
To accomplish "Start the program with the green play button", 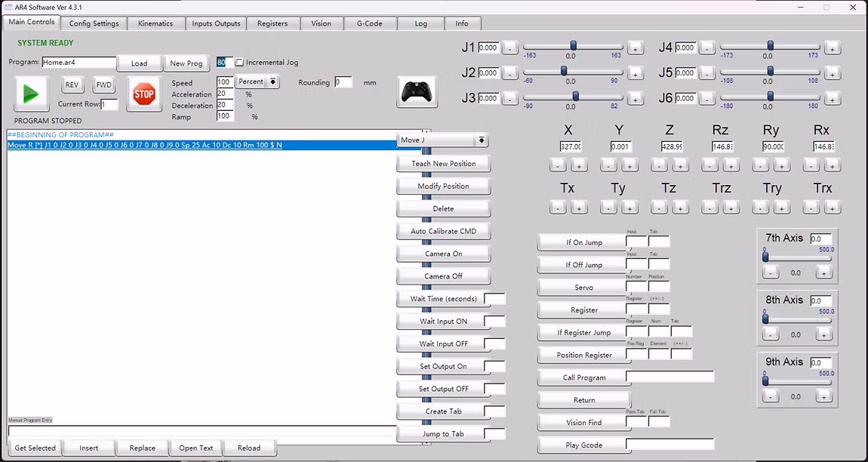I will pyautogui.click(x=31, y=94).
